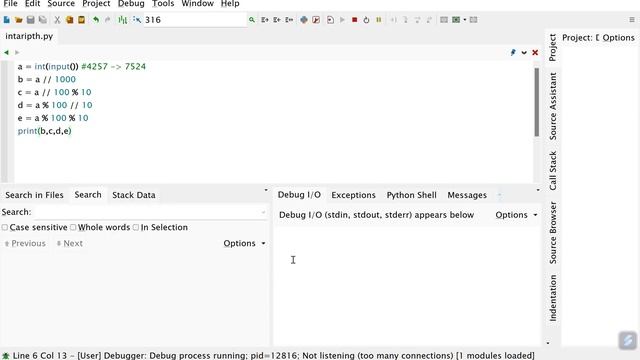The image size is (640, 360).
Task: Redo edit with grey arrow icon
Action: point(108,20)
